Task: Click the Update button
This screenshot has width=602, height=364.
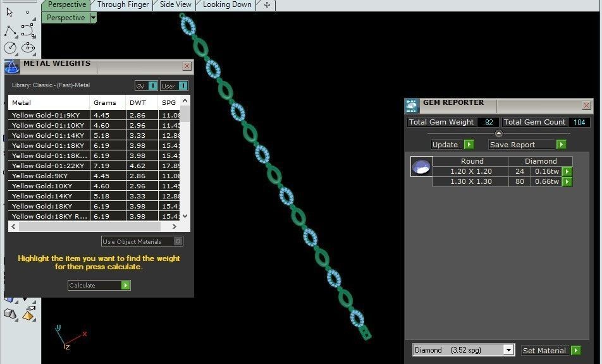Action: (x=447, y=145)
